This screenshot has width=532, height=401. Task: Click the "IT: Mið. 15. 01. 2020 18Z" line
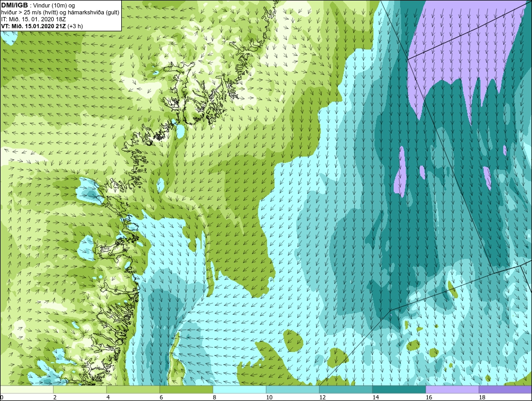[x=34, y=19]
